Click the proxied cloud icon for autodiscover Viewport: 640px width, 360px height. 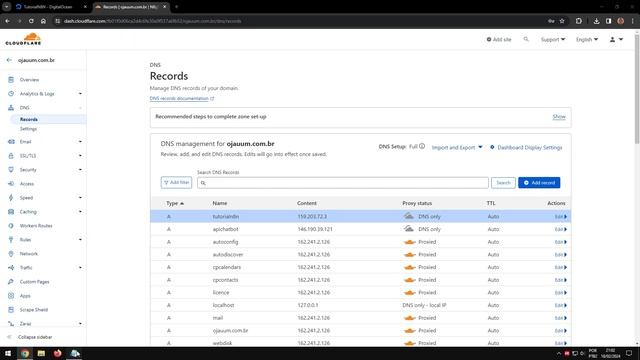click(409, 255)
